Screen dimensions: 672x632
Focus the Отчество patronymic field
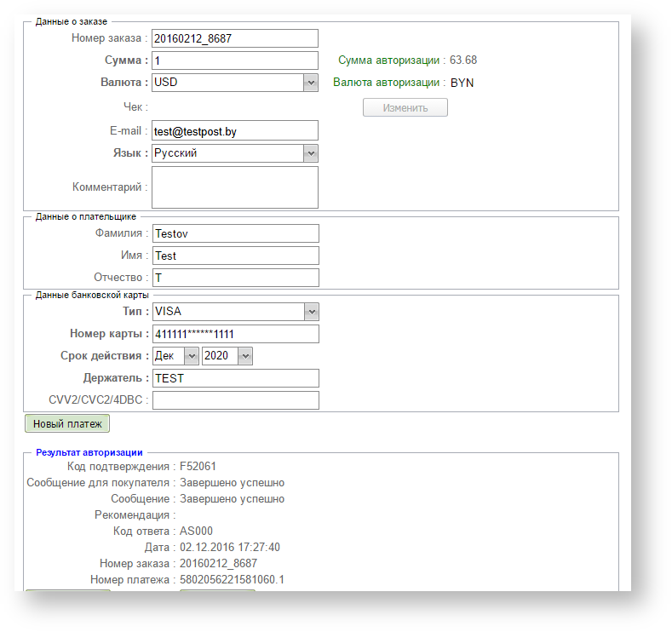pos(234,278)
